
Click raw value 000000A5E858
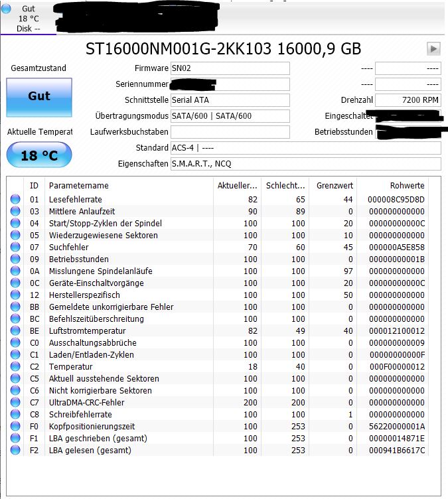[x=397, y=248]
